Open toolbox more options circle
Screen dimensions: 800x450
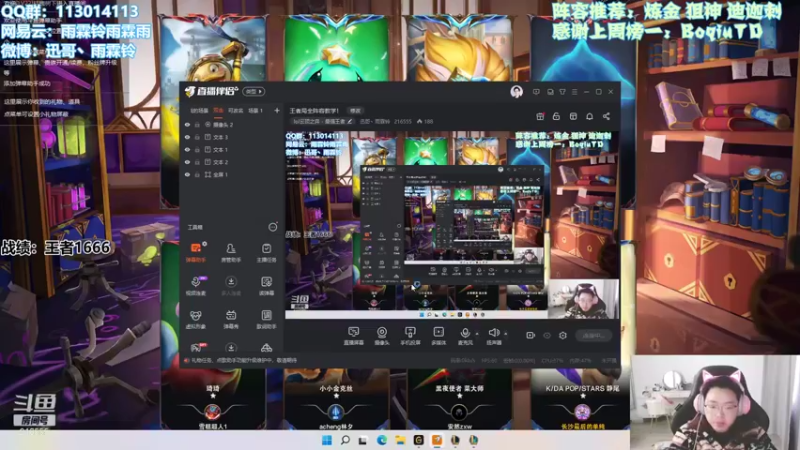pyautogui.click(x=273, y=227)
